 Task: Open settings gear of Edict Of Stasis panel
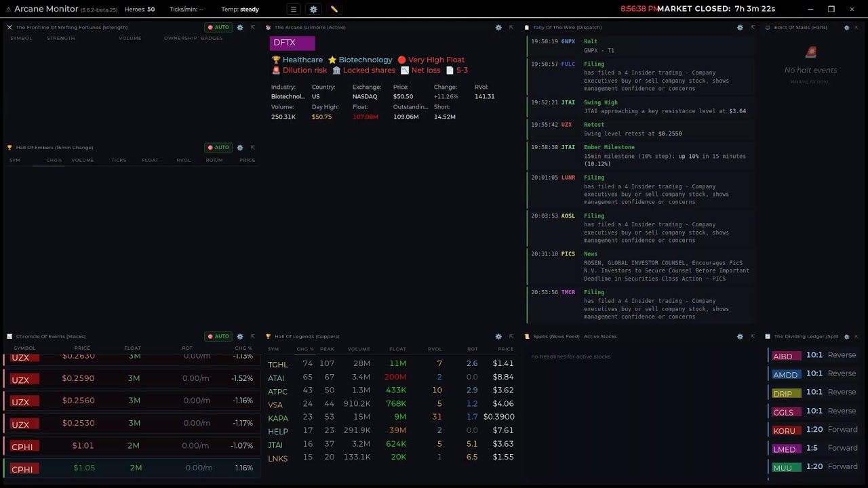(x=846, y=27)
